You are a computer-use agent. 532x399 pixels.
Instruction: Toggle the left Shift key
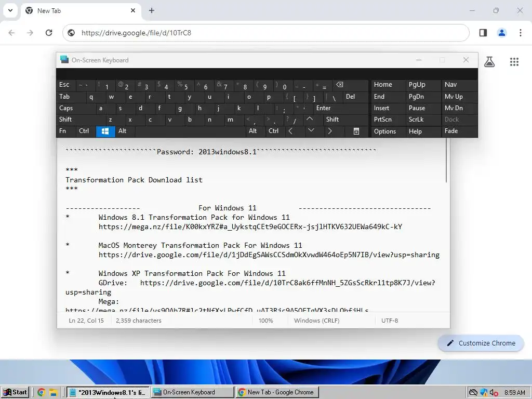(x=81, y=119)
